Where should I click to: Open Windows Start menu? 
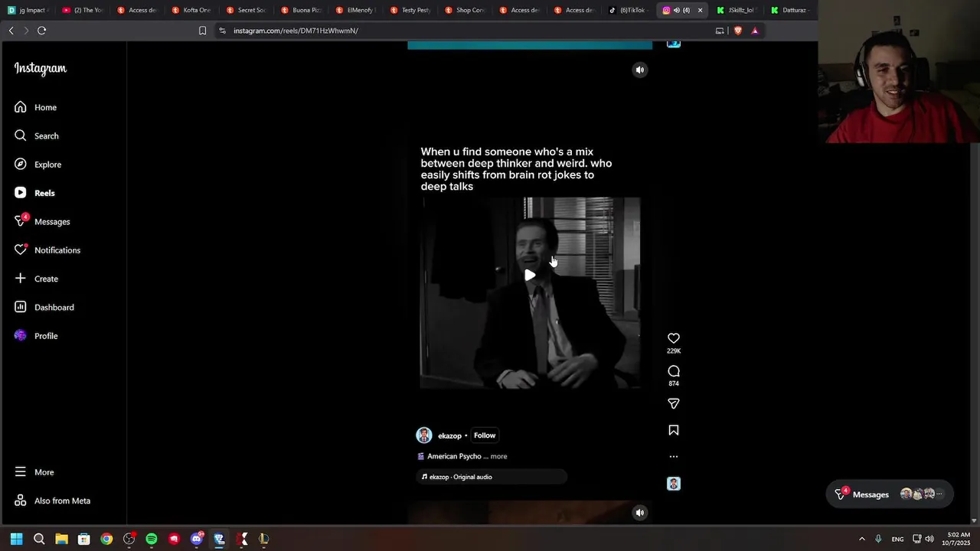click(x=16, y=539)
